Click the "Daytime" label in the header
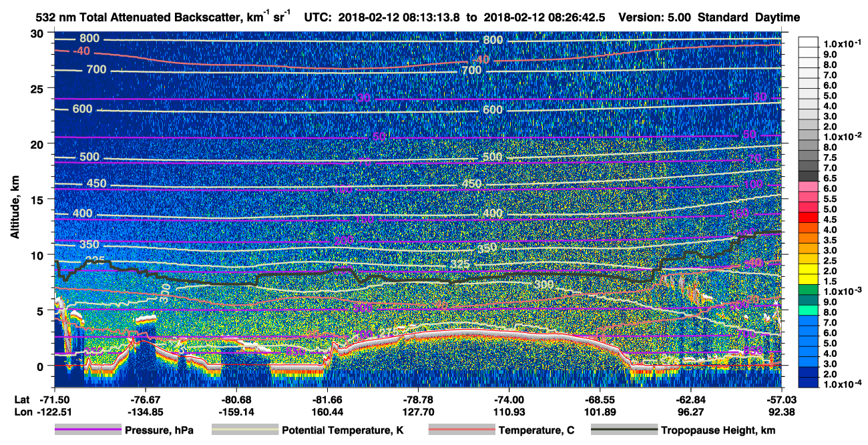The width and height of the screenshot is (868, 445). coord(778,17)
